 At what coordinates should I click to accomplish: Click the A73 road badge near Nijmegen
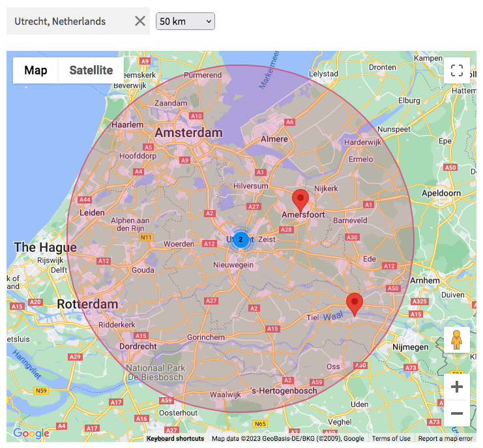point(411,367)
